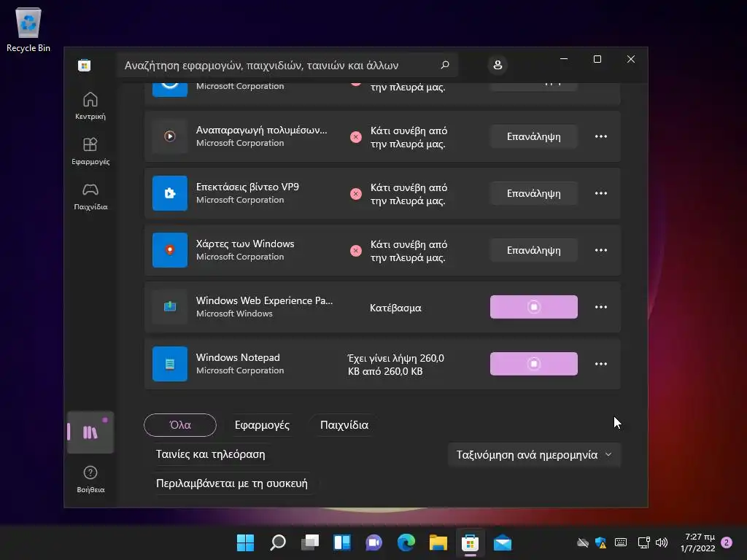747x560 pixels.
Task: Open the Επεκτάσεις βίντεο VP9 title
Action: pyautogui.click(x=247, y=187)
